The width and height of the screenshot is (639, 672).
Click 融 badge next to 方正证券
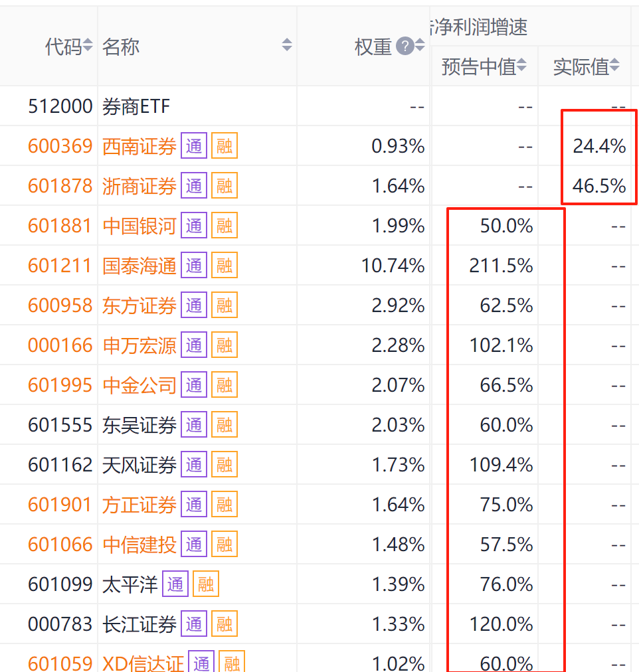coord(225,505)
